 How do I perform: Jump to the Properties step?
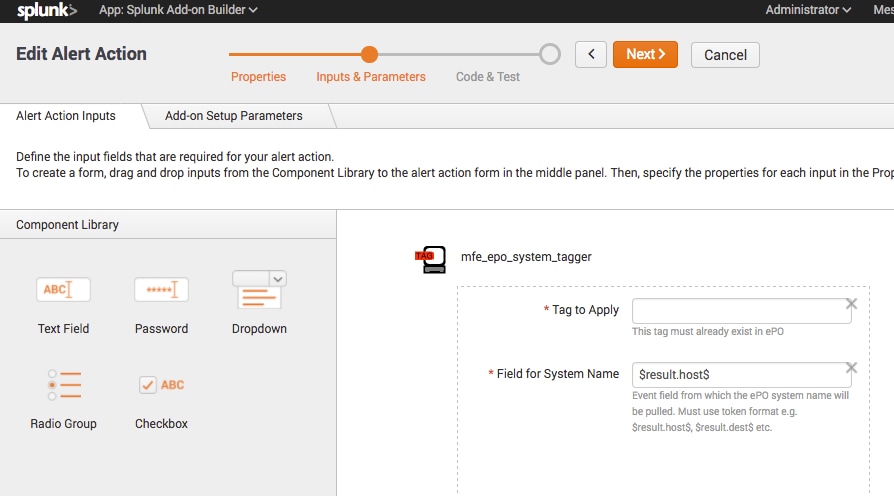pos(258,76)
